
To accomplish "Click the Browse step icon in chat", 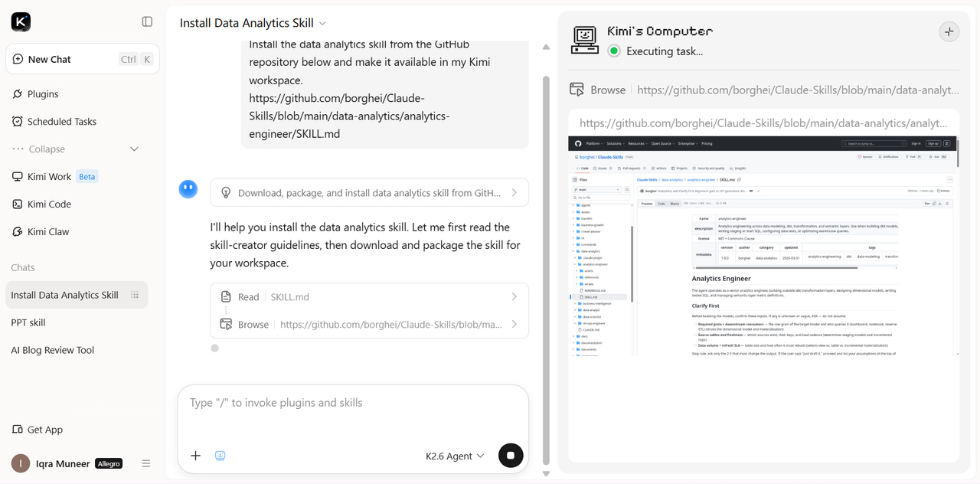I will pyautogui.click(x=226, y=325).
